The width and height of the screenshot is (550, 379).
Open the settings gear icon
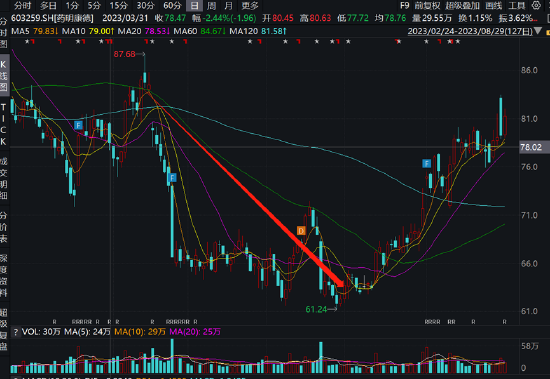coord(536,5)
